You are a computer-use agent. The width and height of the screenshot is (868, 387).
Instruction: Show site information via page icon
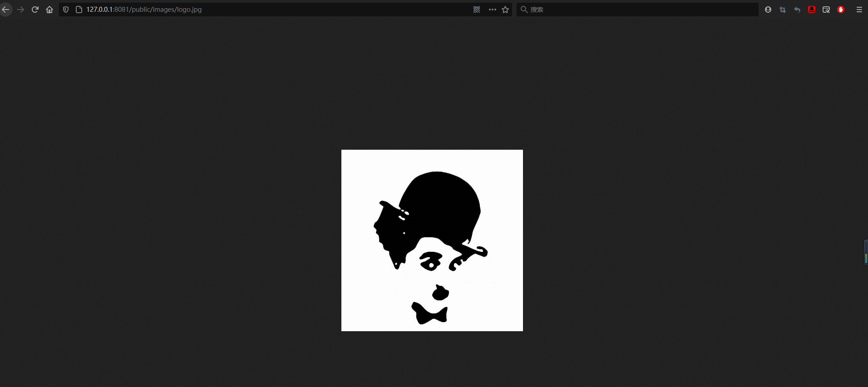tap(79, 10)
